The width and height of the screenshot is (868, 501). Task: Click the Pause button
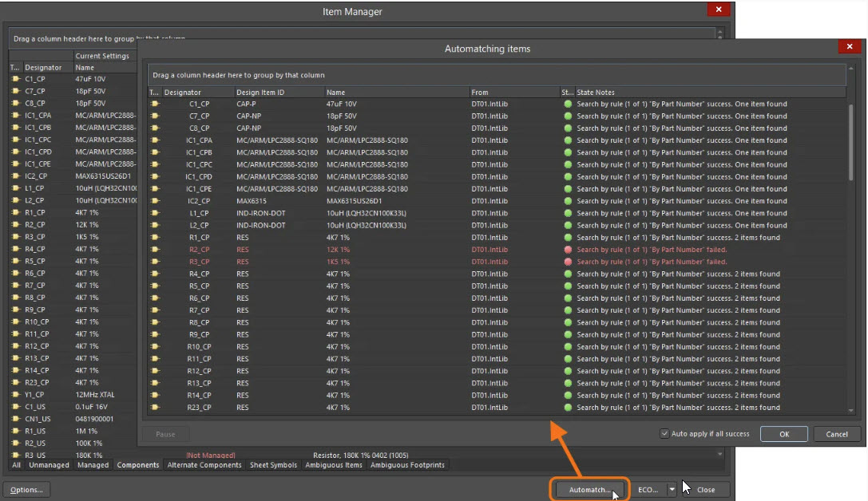pos(165,434)
